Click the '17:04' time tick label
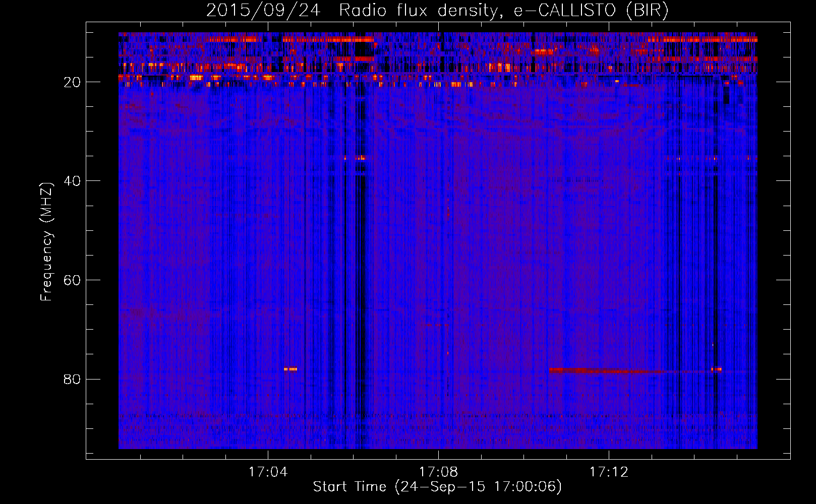The image size is (816, 504). tap(268, 472)
